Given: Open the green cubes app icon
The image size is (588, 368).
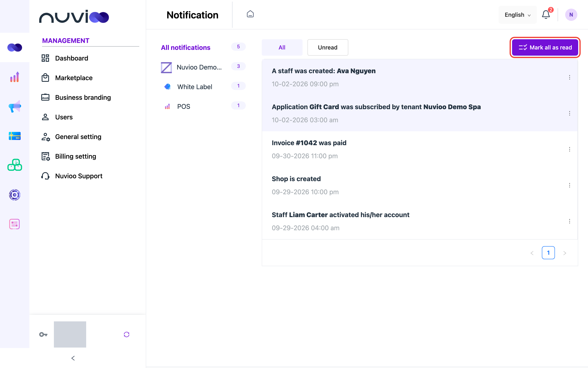Looking at the screenshot, I should click(x=14, y=165).
